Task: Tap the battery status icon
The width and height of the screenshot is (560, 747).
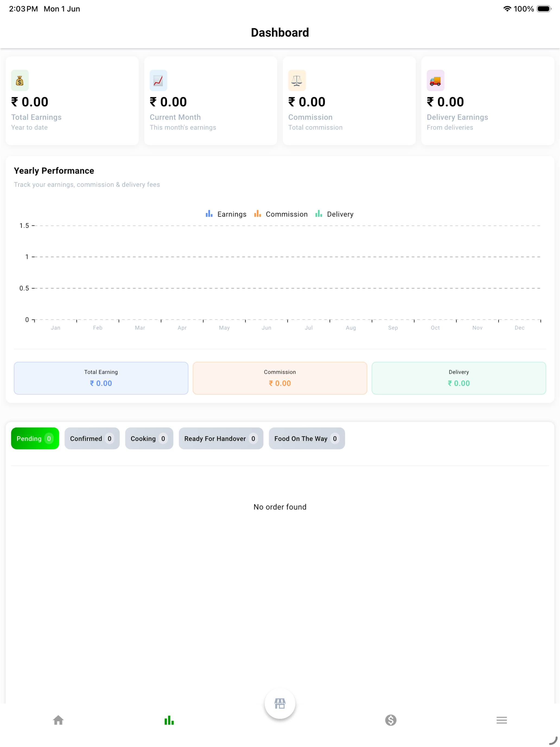Action: (x=544, y=9)
